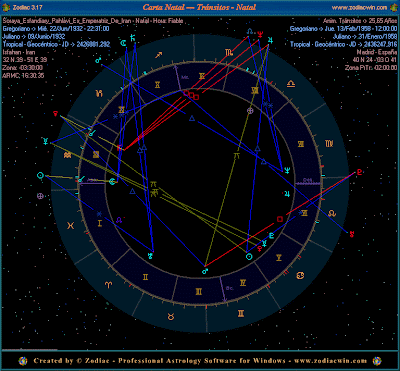Click the red transit Pluto glyph at right
This screenshot has height=371, width=400.
coord(359,172)
